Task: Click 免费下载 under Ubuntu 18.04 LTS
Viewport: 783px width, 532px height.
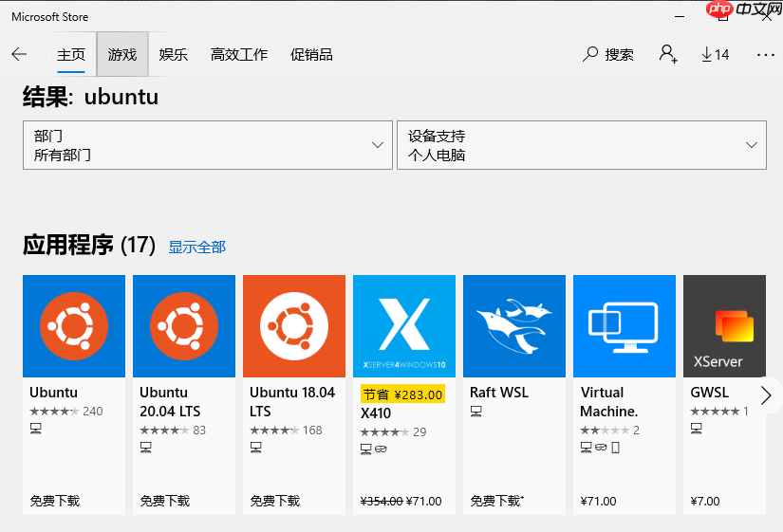Action: (x=275, y=501)
